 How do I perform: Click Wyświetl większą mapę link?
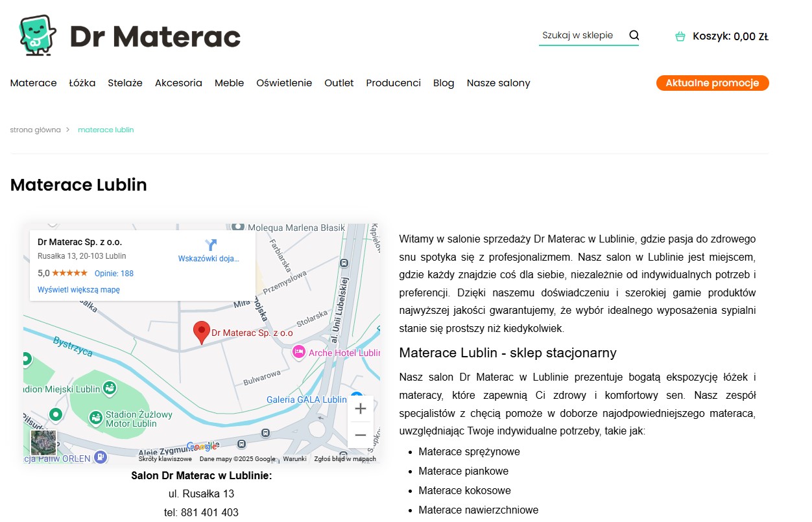tap(78, 290)
